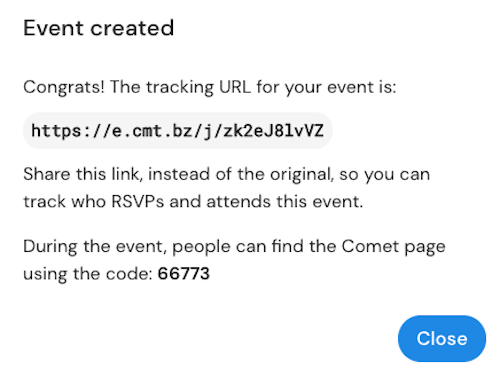This screenshot has height=369, width=500.
Task: Click the zk2eJ8lvVZ slug in the URL
Action: tap(273, 131)
